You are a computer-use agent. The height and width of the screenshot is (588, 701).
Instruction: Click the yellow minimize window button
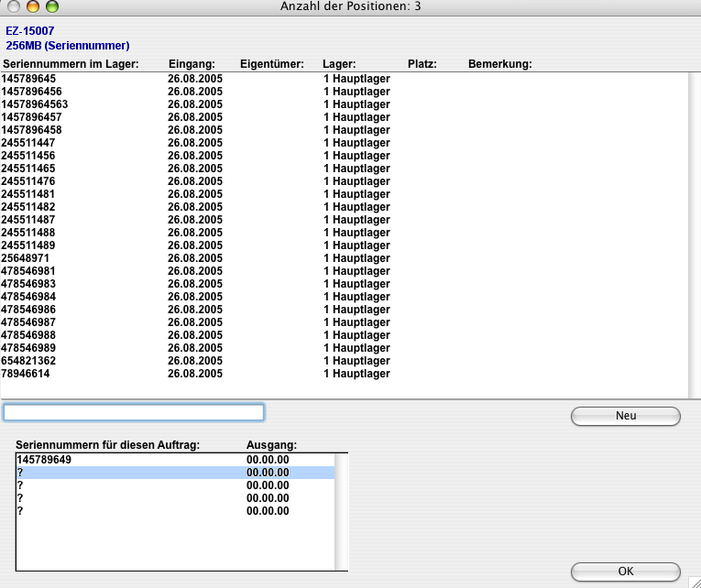click(33, 6)
